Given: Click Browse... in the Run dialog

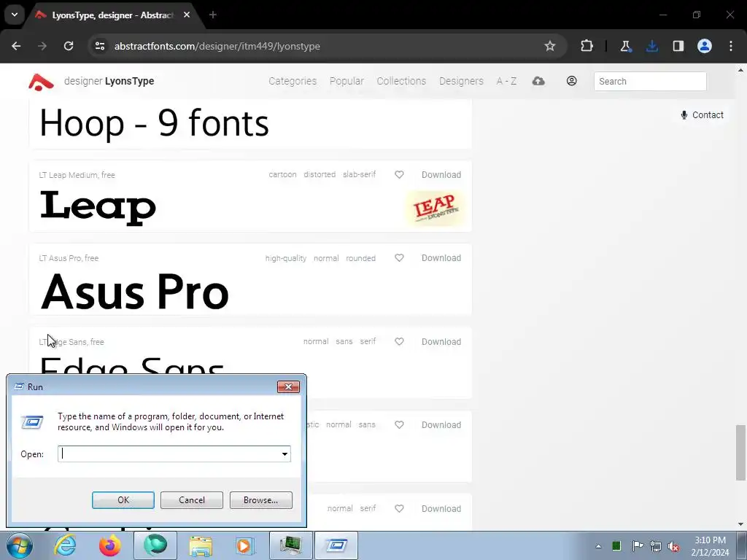Looking at the screenshot, I should coord(260,500).
